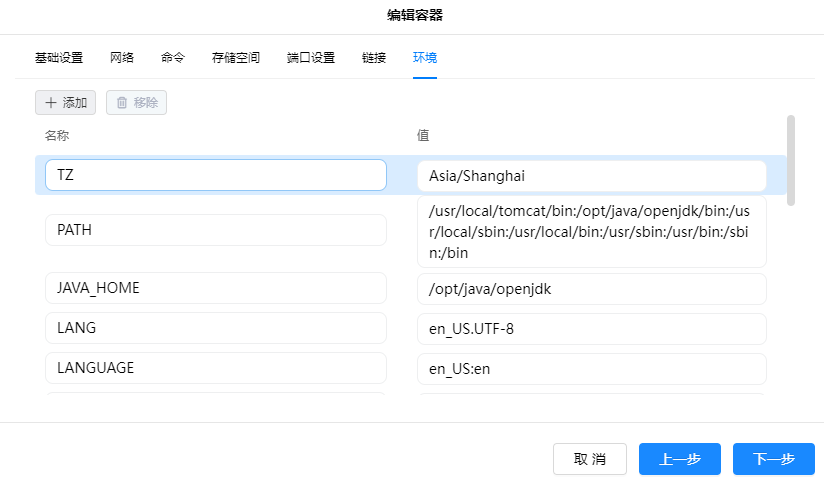Edit the en_US.UTF-8 value field

pyautogui.click(x=591, y=329)
